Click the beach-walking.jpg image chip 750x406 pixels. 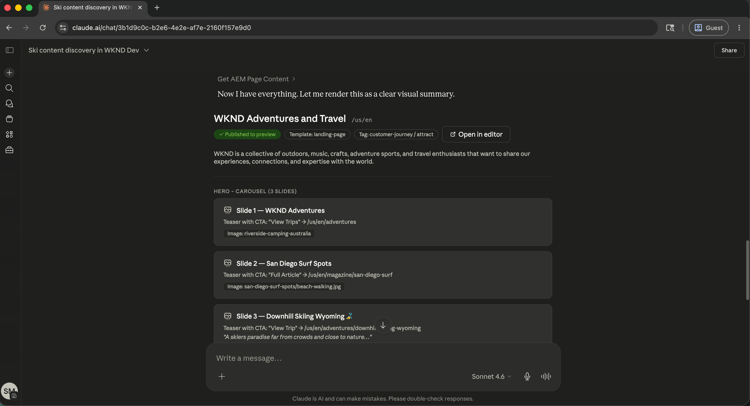(x=284, y=286)
